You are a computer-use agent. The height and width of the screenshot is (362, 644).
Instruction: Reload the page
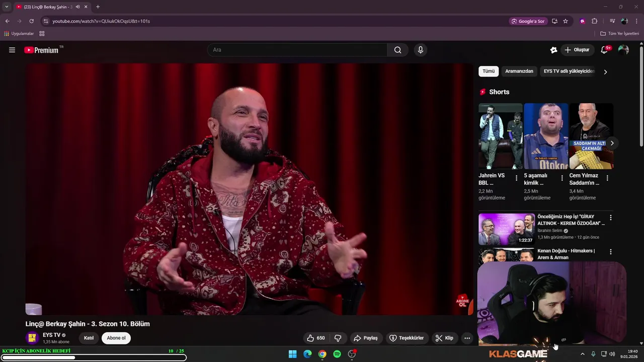tap(31, 21)
